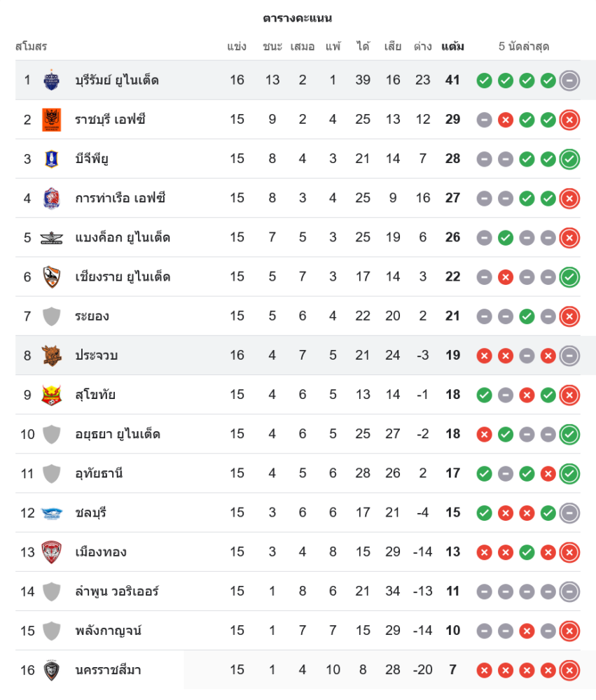Click the BG Pathum United club badge

click(x=52, y=159)
